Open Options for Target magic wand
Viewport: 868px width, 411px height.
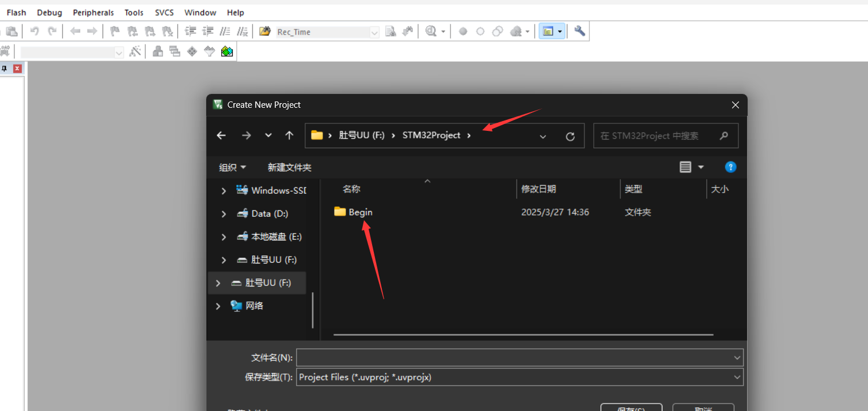pyautogui.click(x=135, y=51)
